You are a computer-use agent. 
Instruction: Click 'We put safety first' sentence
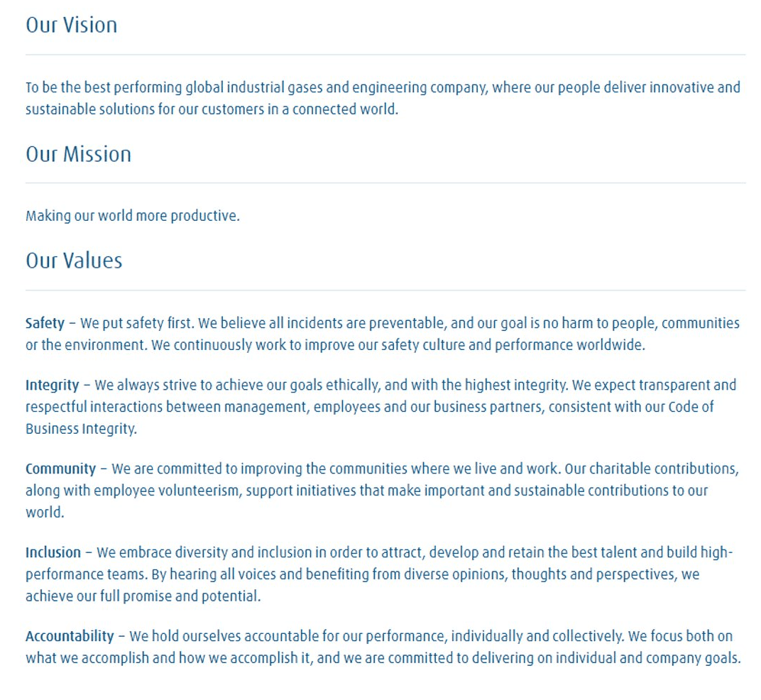coord(137,323)
